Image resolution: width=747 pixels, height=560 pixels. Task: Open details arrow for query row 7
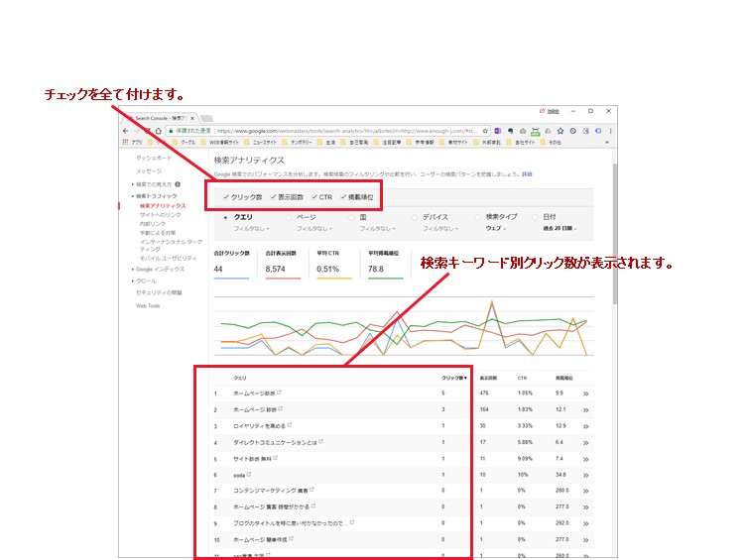585,491
